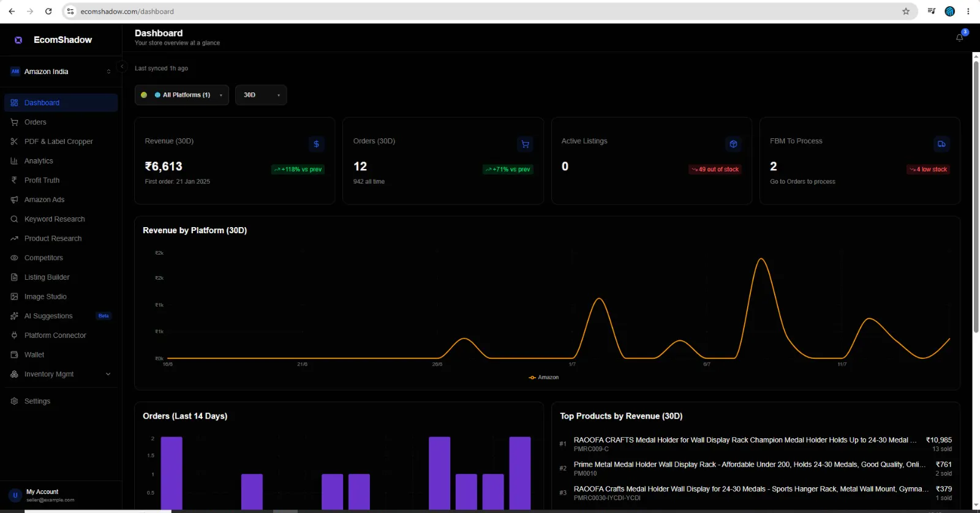
Task: Click the boxes icon for Inventory Mgmt
Action: [14, 374]
